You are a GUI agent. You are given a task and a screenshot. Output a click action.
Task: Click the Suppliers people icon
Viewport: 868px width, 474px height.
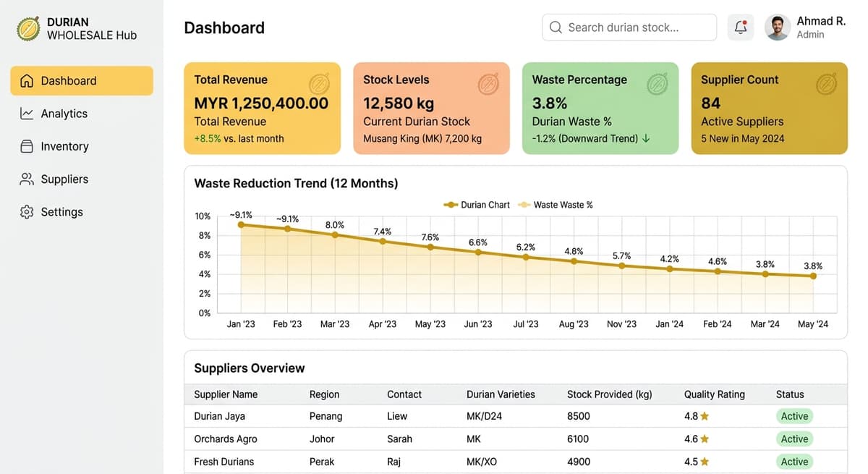click(27, 179)
